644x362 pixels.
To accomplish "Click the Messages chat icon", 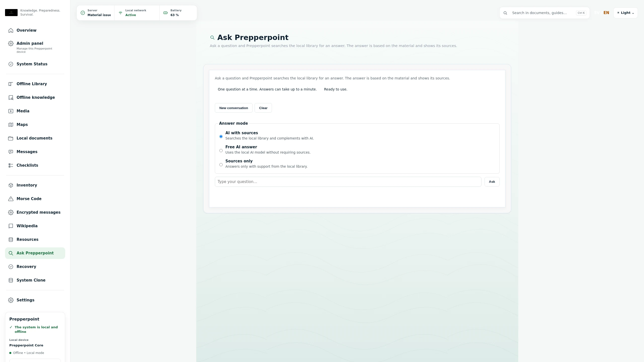I will click(11, 152).
